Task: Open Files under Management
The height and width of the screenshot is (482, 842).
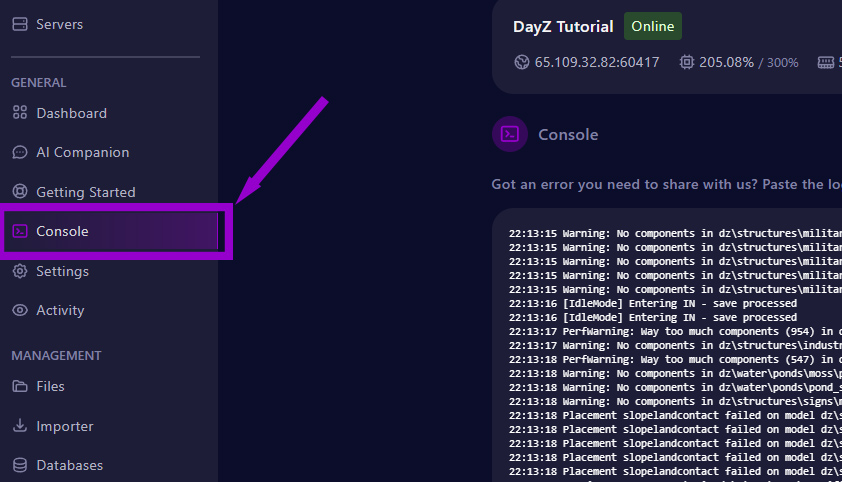Action: (x=50, y=386)
